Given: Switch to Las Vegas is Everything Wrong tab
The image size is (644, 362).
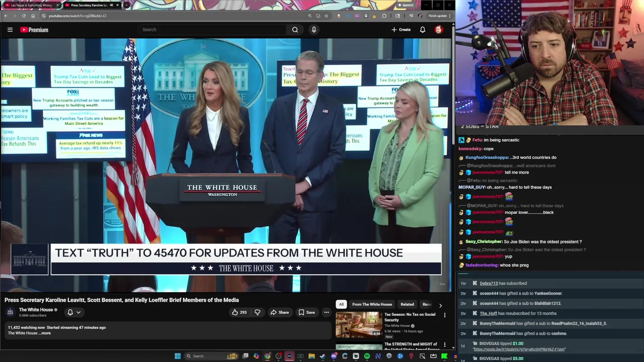Looking at the screenshot, I should (32, 5).
